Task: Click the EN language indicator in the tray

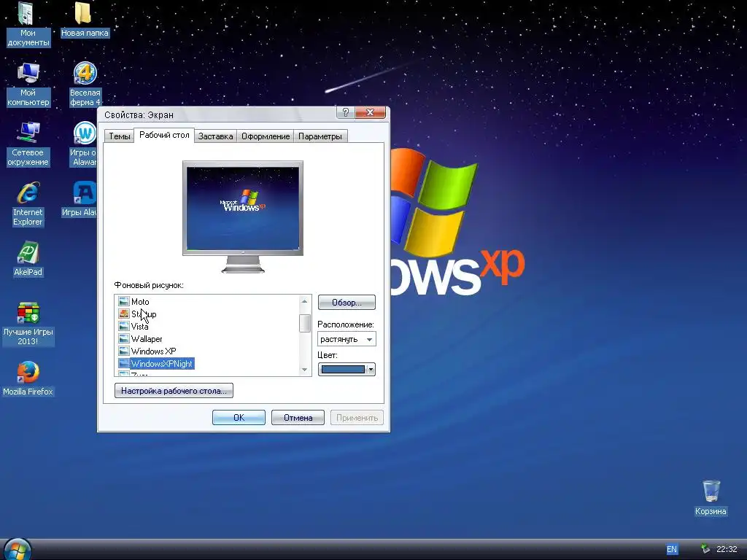Action: 671,549
